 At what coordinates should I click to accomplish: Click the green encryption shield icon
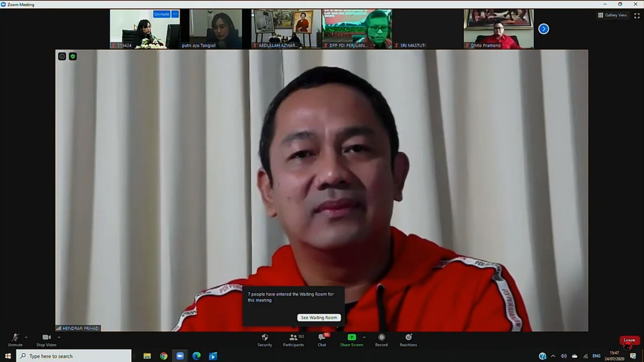pos(73,56)
